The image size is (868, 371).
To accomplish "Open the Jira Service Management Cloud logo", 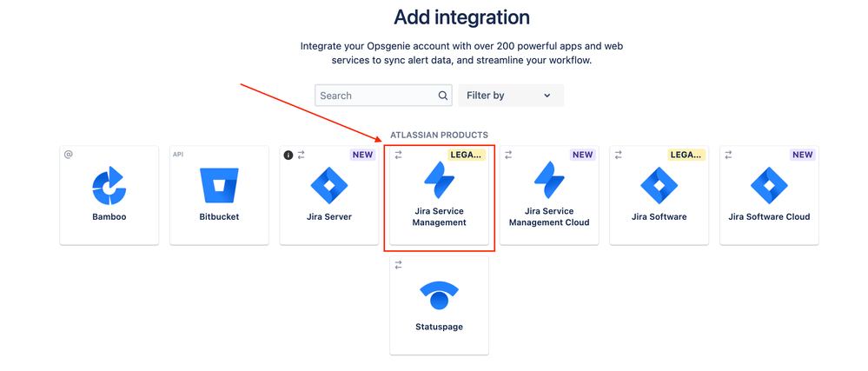I will 549,180.
